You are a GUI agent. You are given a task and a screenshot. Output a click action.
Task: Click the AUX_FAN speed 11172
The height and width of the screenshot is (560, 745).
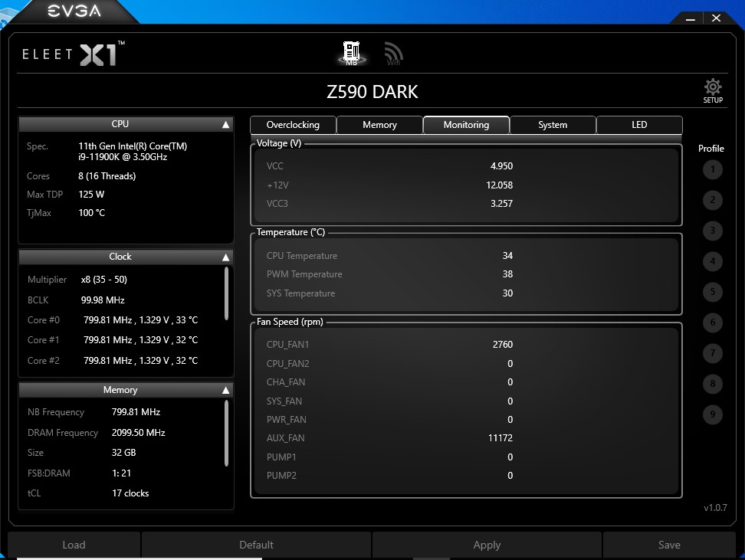tap(500, 438)
